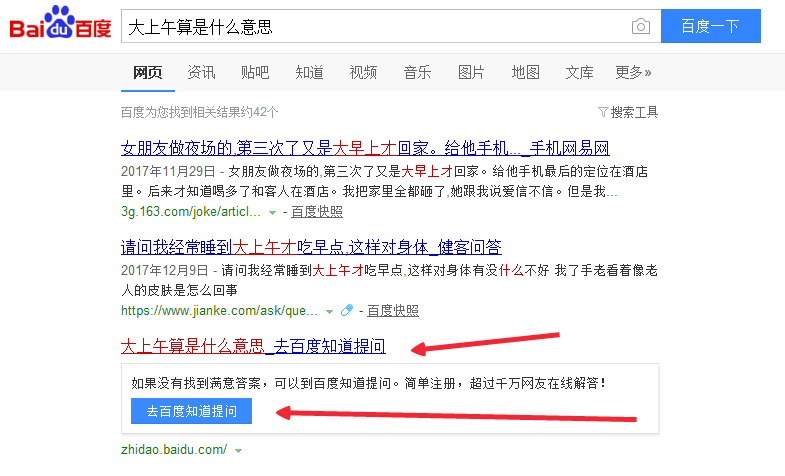Switch to the 视频 tab
The image size is (785, 476).
click(x=363, y=73)
